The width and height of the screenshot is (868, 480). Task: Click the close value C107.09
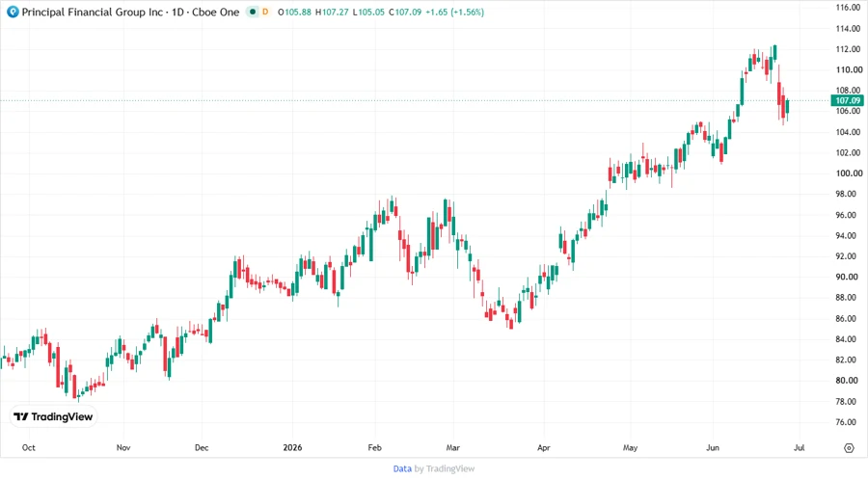point(405,12)
